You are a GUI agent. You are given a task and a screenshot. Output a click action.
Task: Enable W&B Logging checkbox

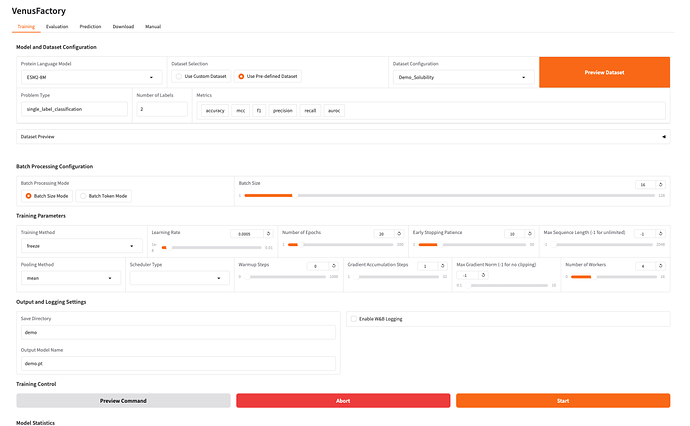(x=355, y=319)
